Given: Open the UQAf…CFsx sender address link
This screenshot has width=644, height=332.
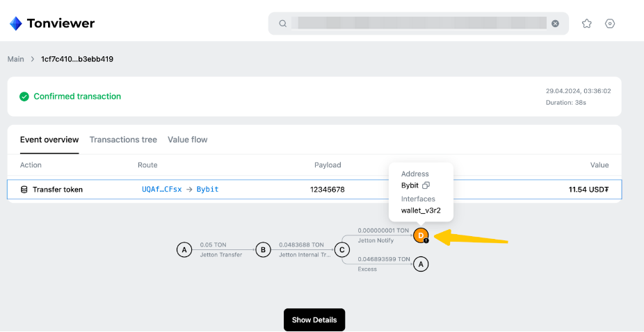Looking at the screenshot, I should point(161,190).
